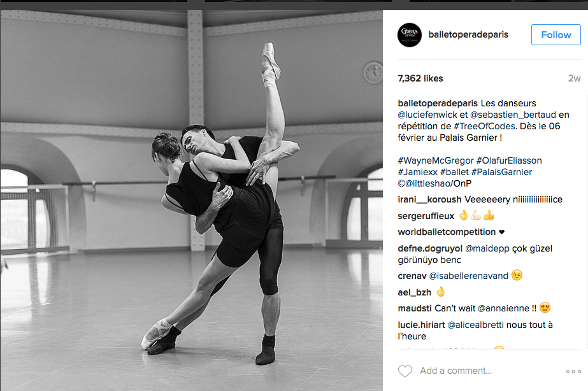The height and width of the screenshot is (391, 588).
Task: Open the three-dot more options menu
Action: click(x=573, y=371)
